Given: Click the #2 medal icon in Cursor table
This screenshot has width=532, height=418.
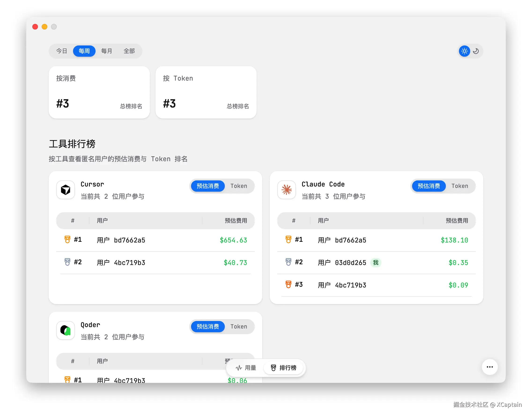Looking at the screenshot, I should pyautogui.click(x=67, y=262).
